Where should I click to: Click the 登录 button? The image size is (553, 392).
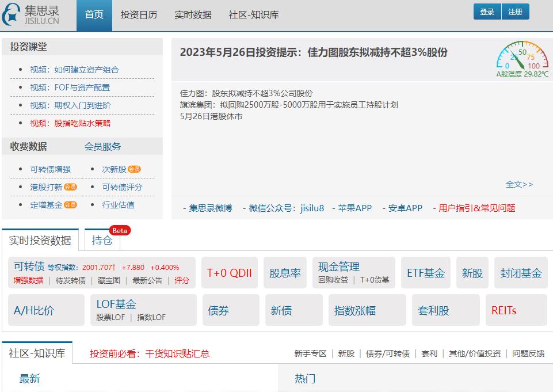(x=486, y=11)
